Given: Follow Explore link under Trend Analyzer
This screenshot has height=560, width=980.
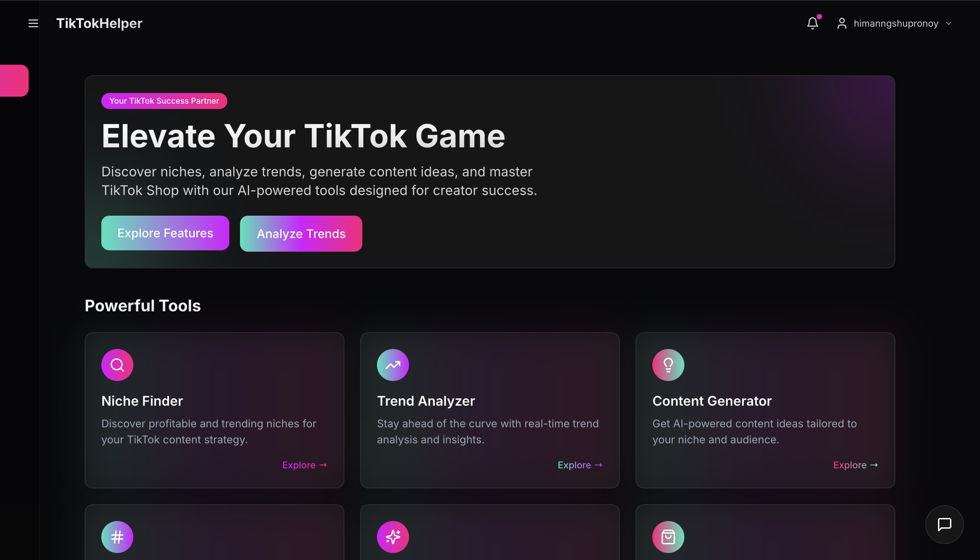Looking at the screenshot, I should [x=580, y=465].
